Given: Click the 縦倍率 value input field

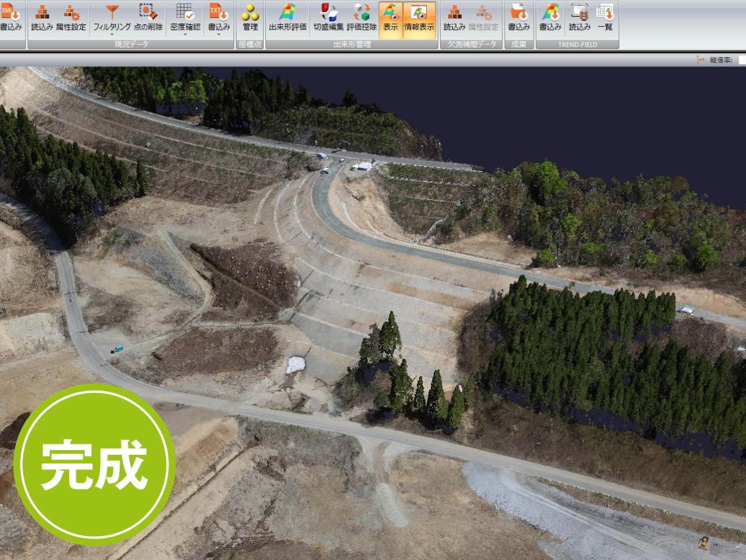Looking at the screenshot, I should [x=742, y=60].
